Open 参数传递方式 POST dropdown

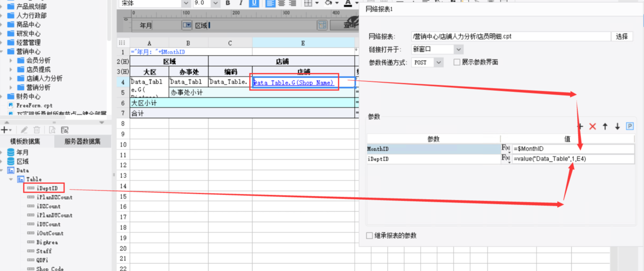click(x=439, y=63)
